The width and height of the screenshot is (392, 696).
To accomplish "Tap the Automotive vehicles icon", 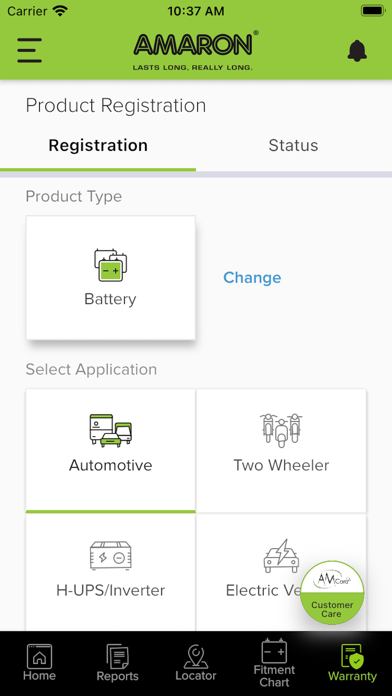I will pyautogui.click(x=111, y=429).
